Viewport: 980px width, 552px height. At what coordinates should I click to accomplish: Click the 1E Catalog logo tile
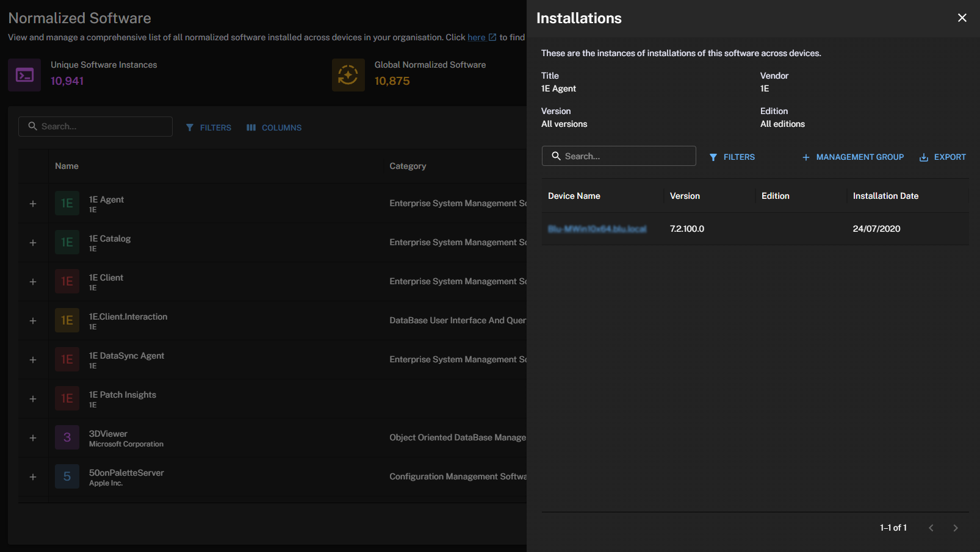pos(67,242)
